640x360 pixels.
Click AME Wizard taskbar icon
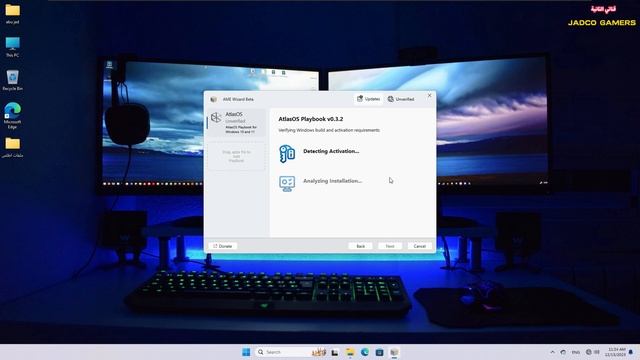click(x=394, y=352)
